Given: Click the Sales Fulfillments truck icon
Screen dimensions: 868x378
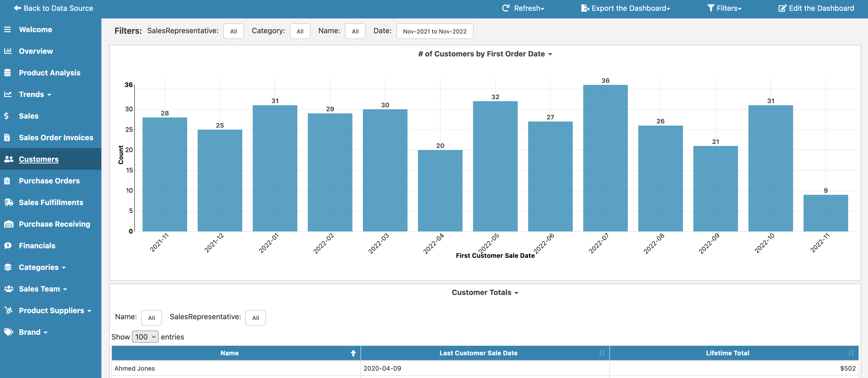Looking at the screenshot, I should click(8, 202).
